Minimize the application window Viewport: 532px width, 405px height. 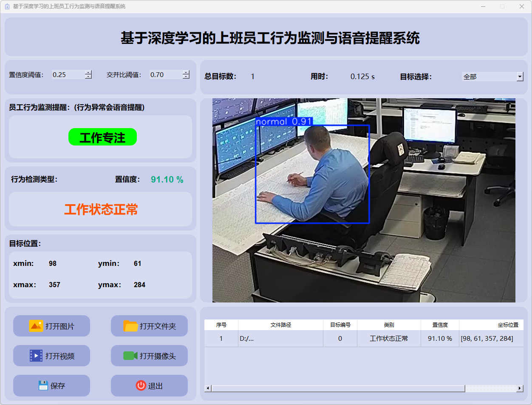pyautogui.click(x=483, y=6)
